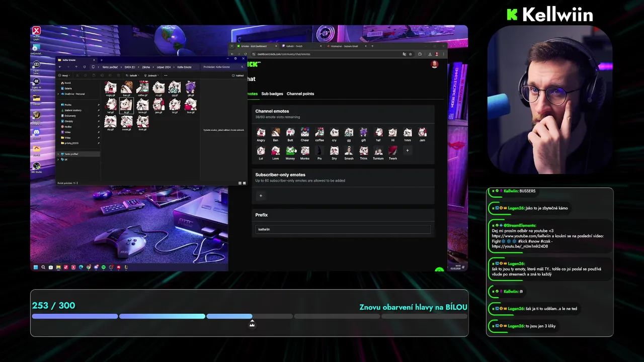Open Explorer's more options ellipsis
The height and width of the screenshot is (362, 644).
pos(166,75)
